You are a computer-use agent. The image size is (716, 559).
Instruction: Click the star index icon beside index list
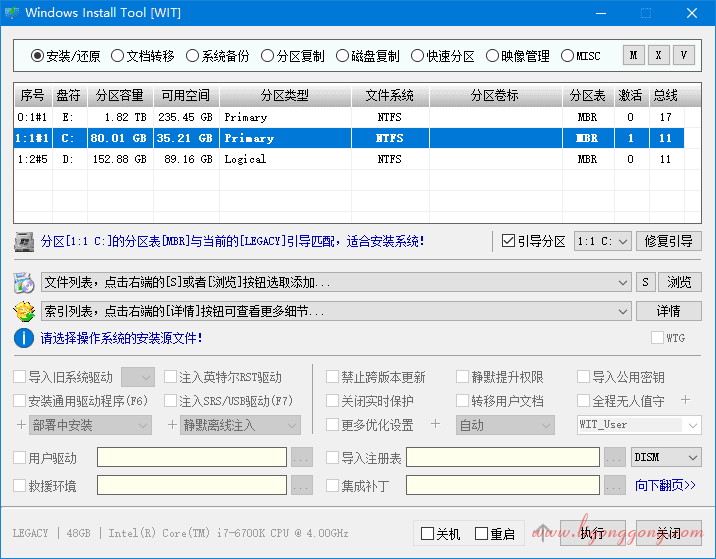coord(24,311)
